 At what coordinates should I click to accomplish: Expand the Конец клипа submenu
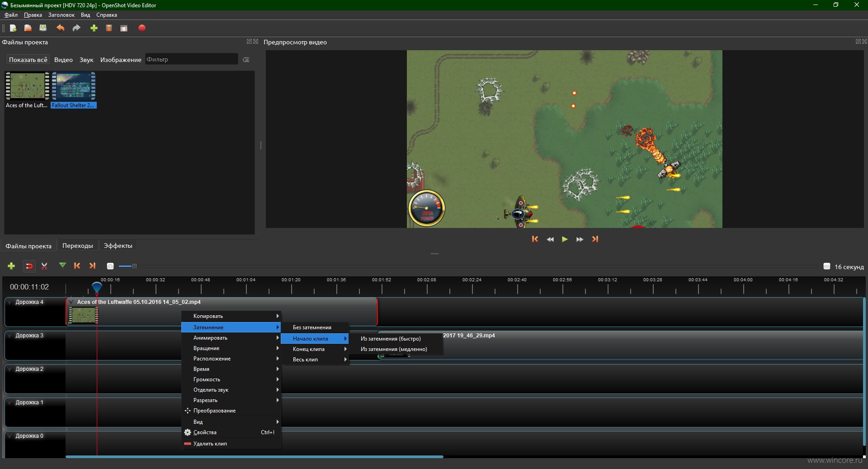[315, 349]
